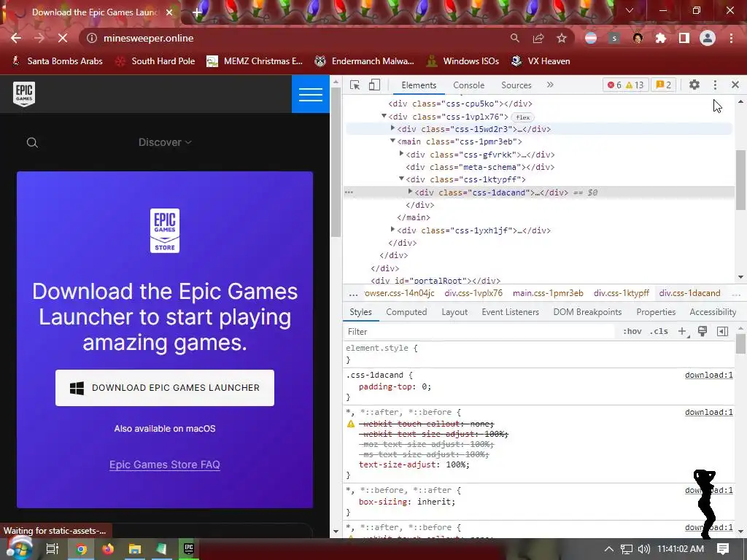Collapse the css-1vplx76 div node
This screenshot has height=560, width=747.
(384, 116)
